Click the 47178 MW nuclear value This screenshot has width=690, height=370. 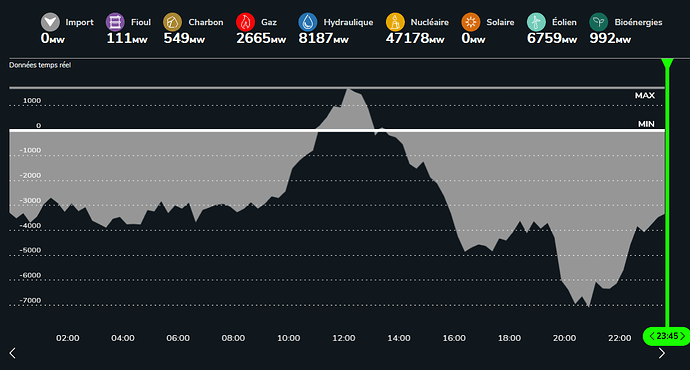(x=415, y=38)
